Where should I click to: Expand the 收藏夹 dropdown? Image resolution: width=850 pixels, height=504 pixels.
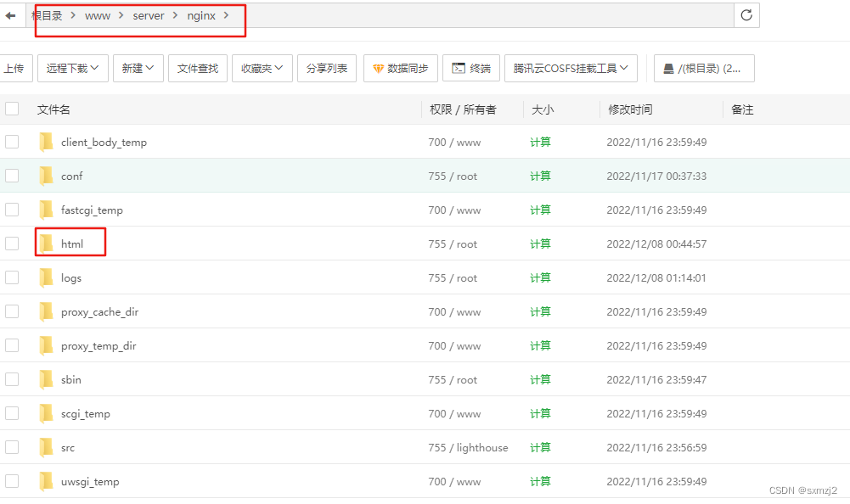pos(262,68)
